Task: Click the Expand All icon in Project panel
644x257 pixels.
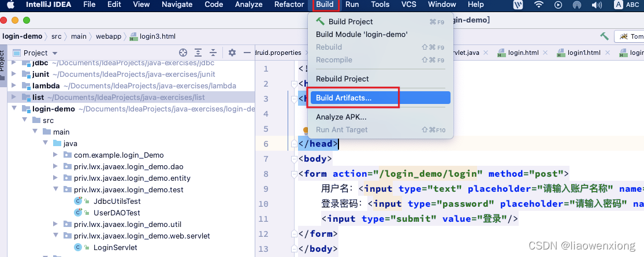Action: pyautogui.click(x=198, y=53)
